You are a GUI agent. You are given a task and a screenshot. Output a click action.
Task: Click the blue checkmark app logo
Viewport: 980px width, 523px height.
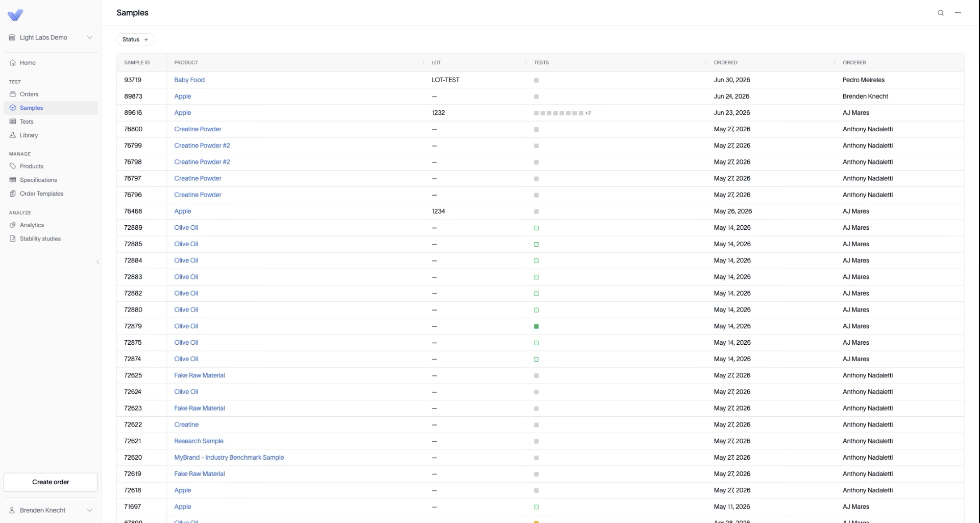[x=15, y=15]
